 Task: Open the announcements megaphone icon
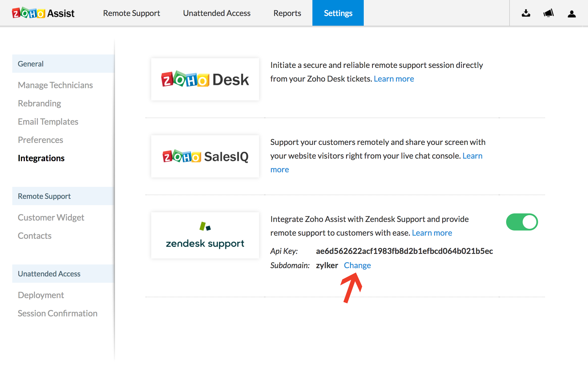[548, 13]
